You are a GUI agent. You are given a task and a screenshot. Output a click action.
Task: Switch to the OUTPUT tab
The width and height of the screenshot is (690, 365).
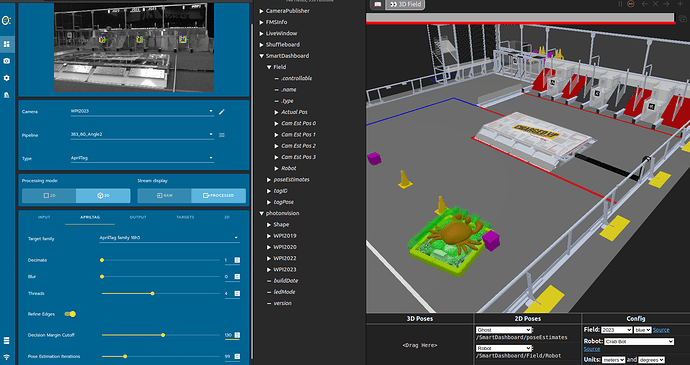click(138, 217)
